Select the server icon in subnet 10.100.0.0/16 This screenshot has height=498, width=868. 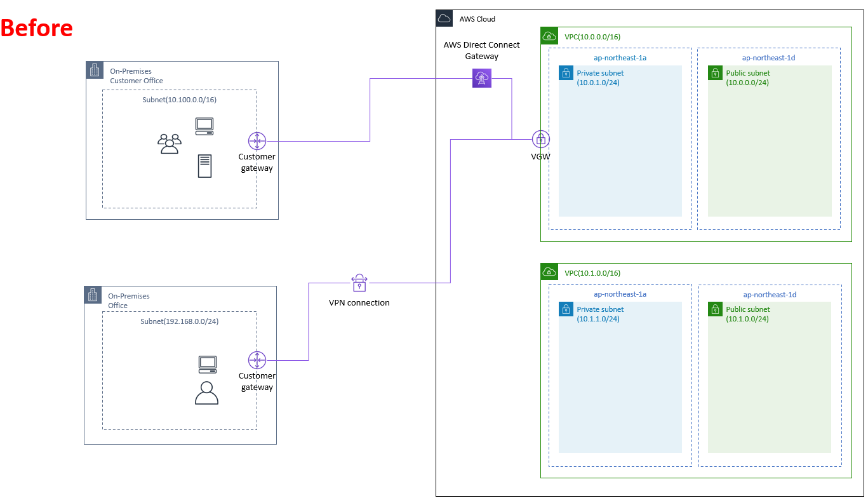click(204, 166)
